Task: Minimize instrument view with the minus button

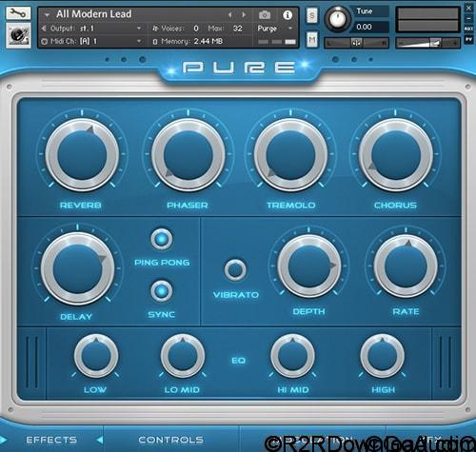Action: (x=468, y=19)
